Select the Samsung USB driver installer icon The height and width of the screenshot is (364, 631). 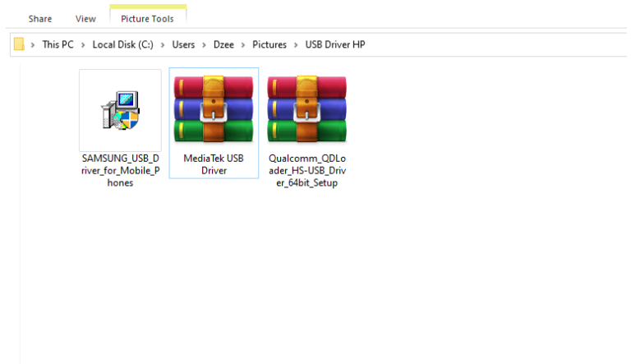pos(120,110)
